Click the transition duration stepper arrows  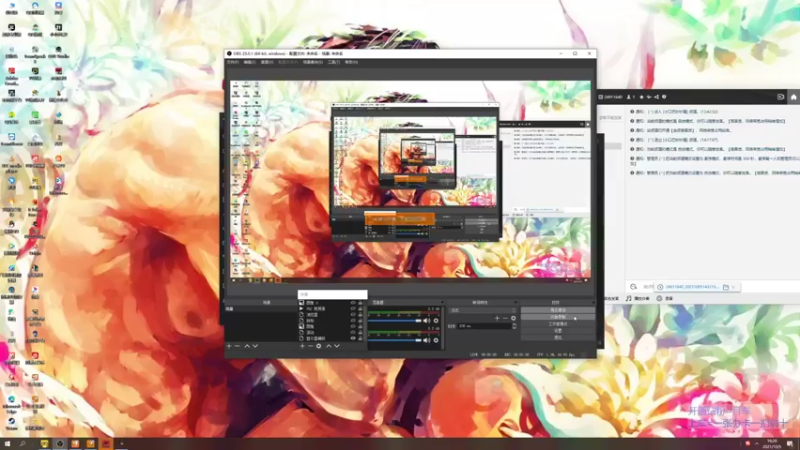(x=514, y=326)
